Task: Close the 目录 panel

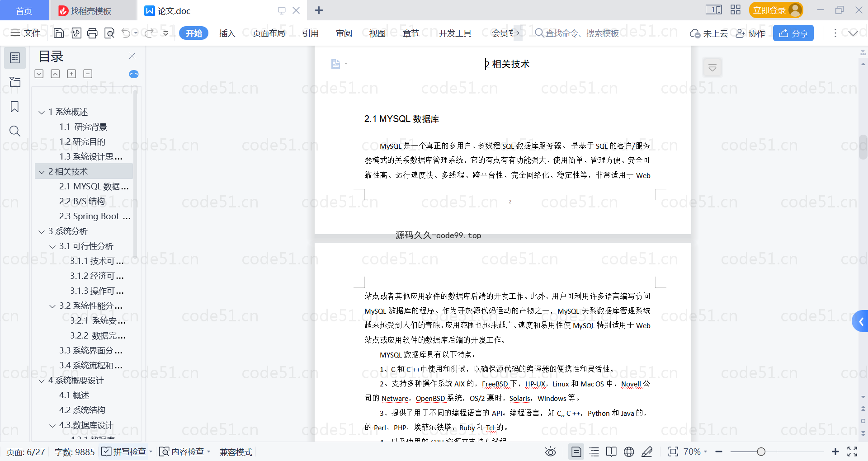Action: pos(132,56)
